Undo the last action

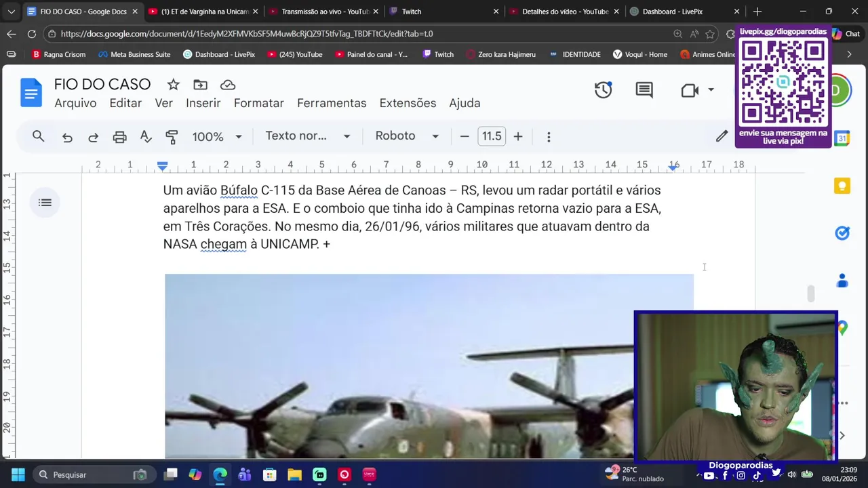67,137
